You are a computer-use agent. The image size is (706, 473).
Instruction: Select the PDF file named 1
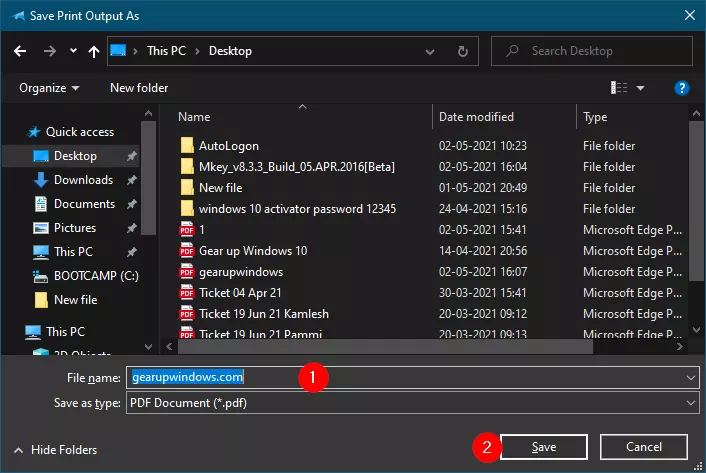[202, 230]
